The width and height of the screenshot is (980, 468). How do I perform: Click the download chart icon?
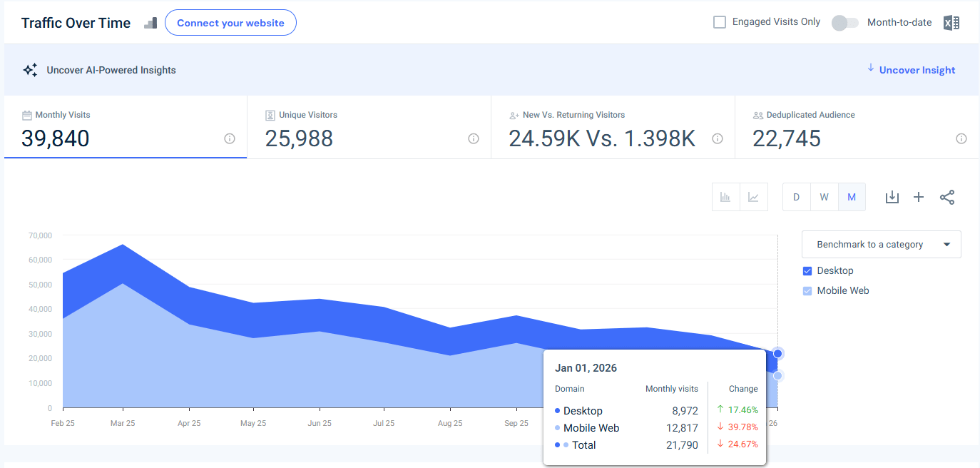892,197
